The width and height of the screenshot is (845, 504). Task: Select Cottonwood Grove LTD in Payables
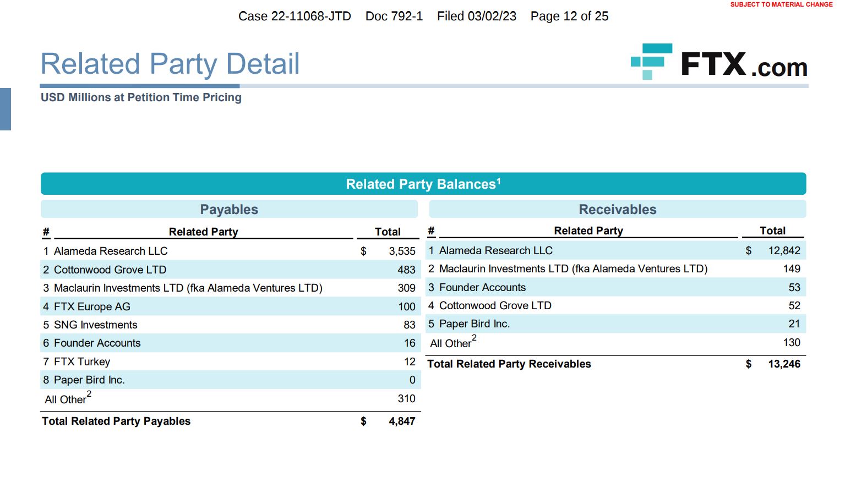[x=110, y=270]
